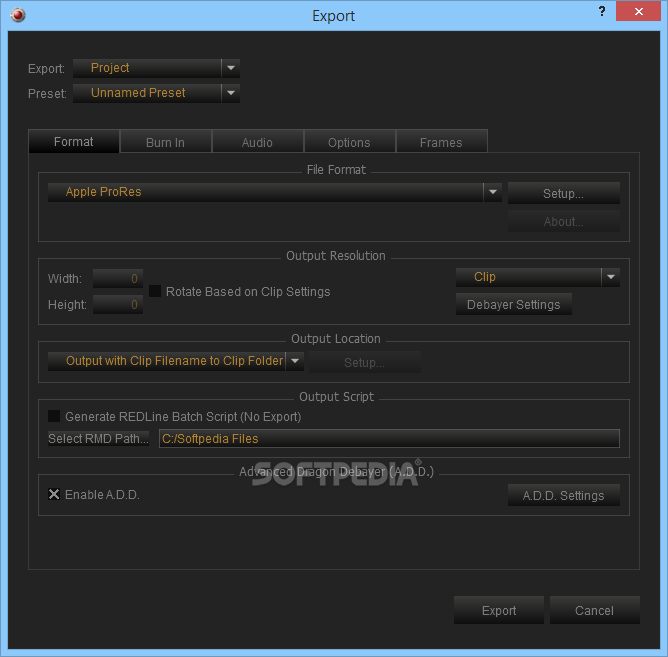The width and height of the screenshot is (668, 657).
Task: Switch to the Options tab
Action: coord(349,142)
